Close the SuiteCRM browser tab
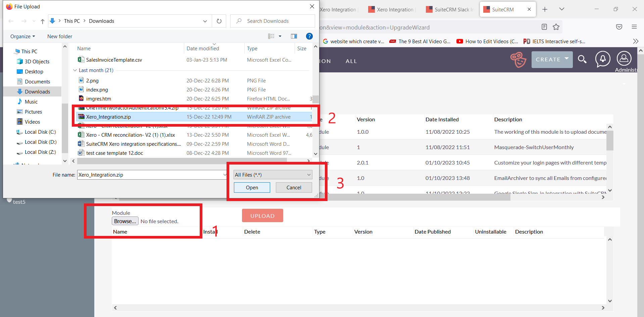This screenshot has width=644, height=317. (529, 9)
